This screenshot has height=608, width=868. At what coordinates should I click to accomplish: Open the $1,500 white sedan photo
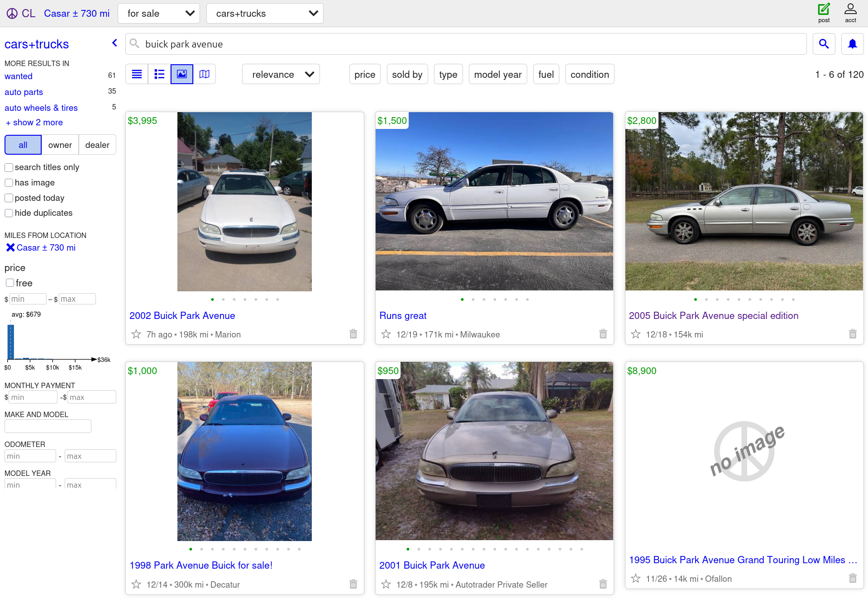[x=494, y=201]
